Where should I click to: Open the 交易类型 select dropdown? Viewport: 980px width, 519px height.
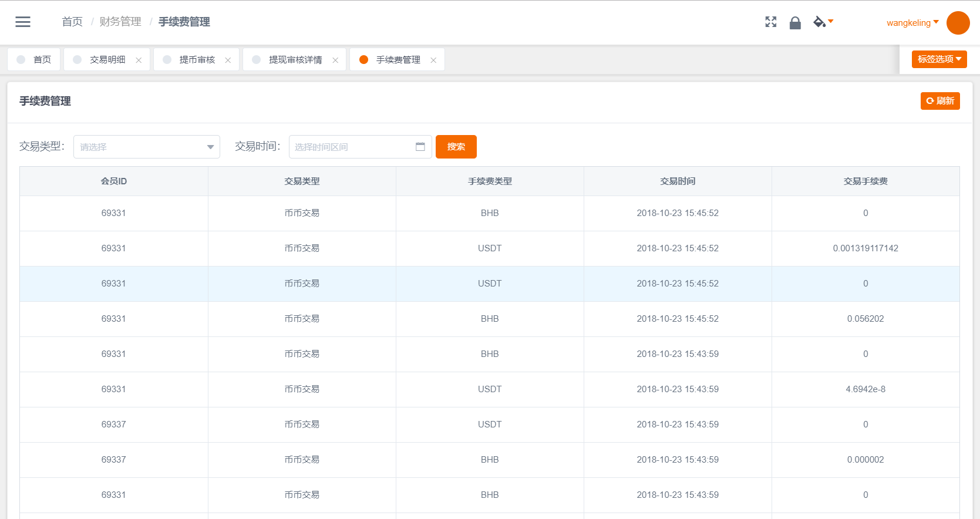point(147,147)
